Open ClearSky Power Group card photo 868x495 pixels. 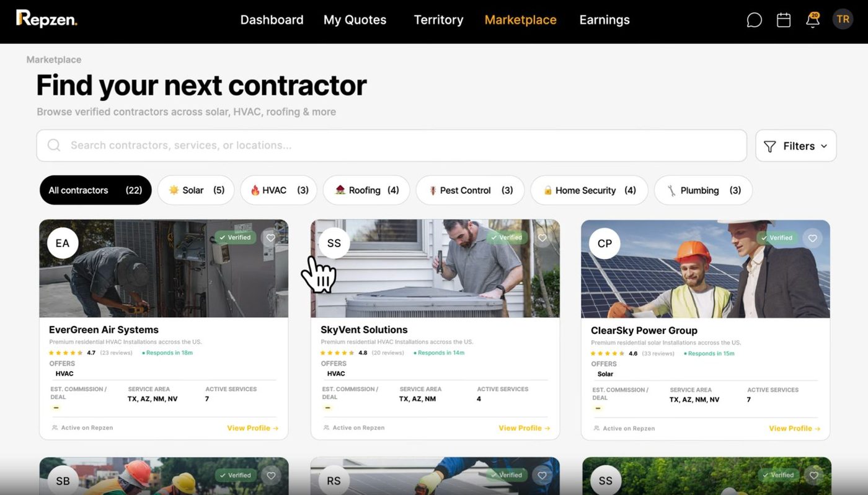click(x=706, y=269)
